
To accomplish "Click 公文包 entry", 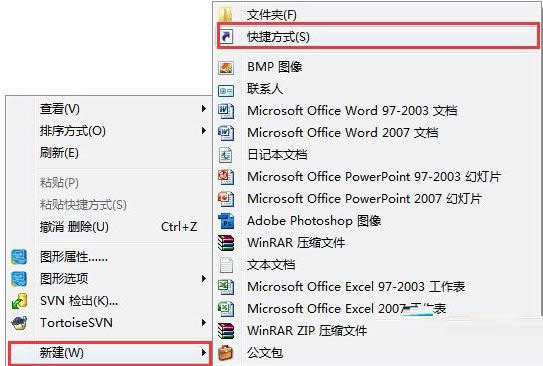I will 265,353.
